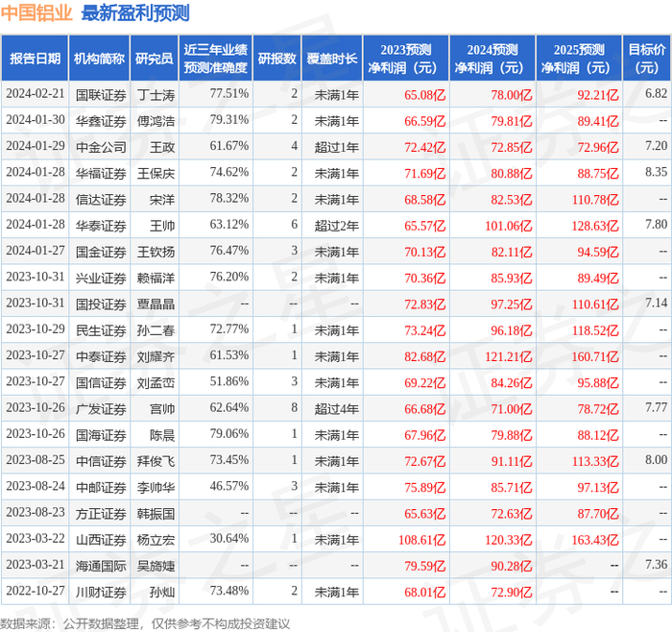
Task: Click target price 7.77
Action: coord(656,407)
